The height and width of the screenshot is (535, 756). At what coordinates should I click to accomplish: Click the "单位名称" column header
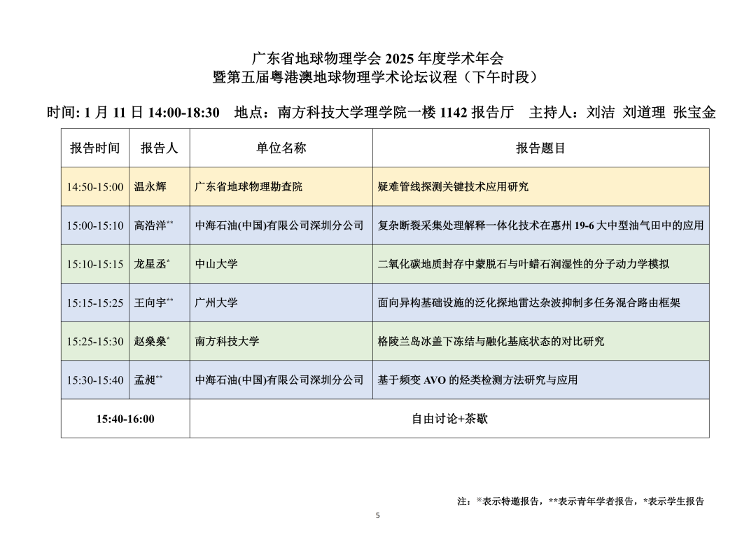281,148
